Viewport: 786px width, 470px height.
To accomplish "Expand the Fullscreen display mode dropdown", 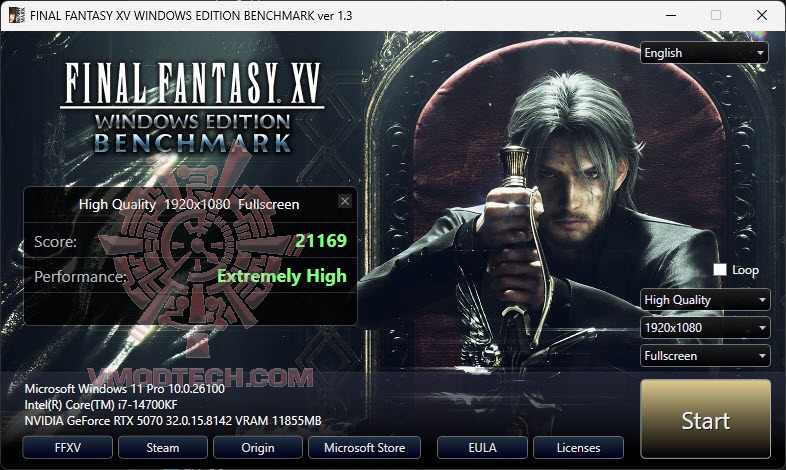I will pyautogui.click(x=705, y=356).
